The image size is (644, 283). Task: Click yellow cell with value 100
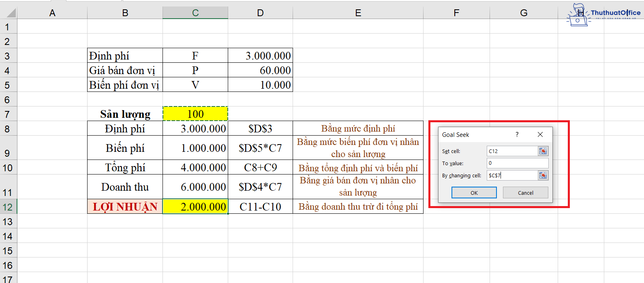pos(195,114)
